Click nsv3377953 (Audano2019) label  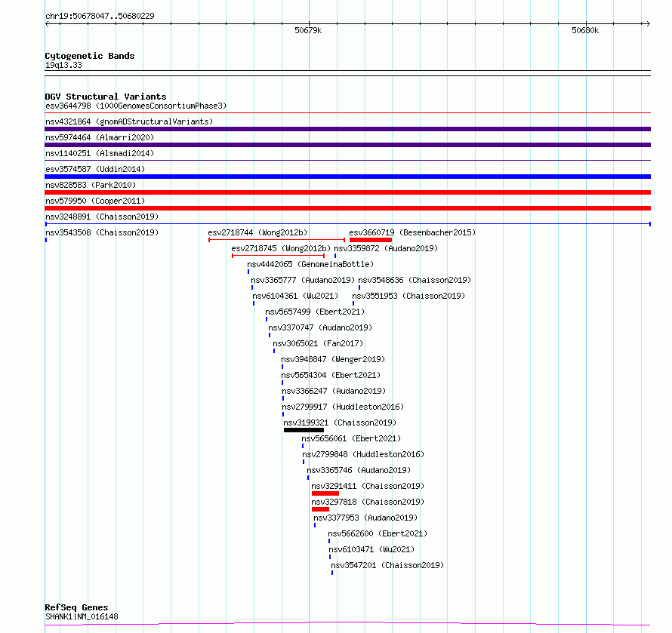pyautogui.click(x=365, y=518)
